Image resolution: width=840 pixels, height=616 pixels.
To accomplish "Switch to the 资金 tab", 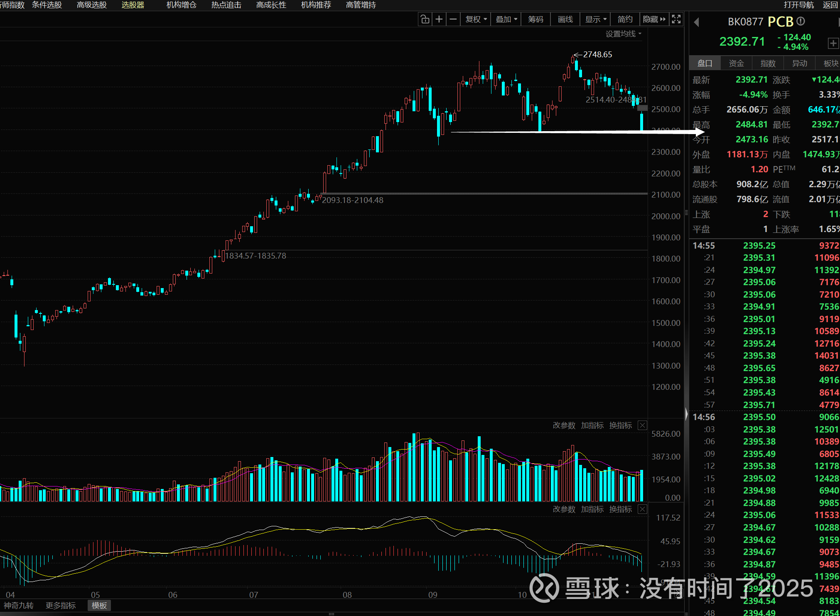I will point(736,63).
